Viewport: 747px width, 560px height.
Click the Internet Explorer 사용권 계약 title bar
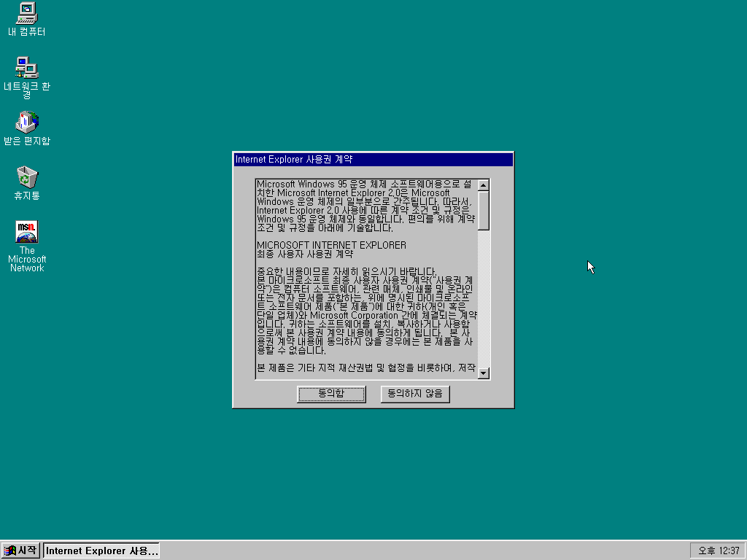coord(373,160)
